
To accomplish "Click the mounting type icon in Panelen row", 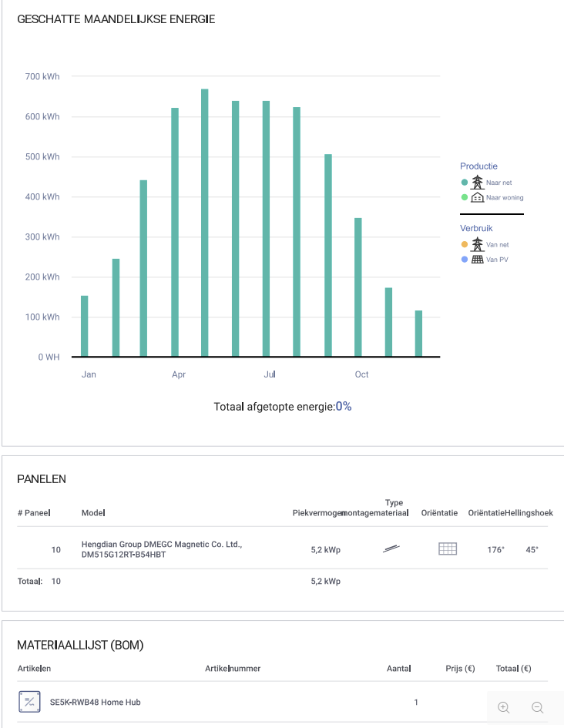I will (x=391, y=549).
